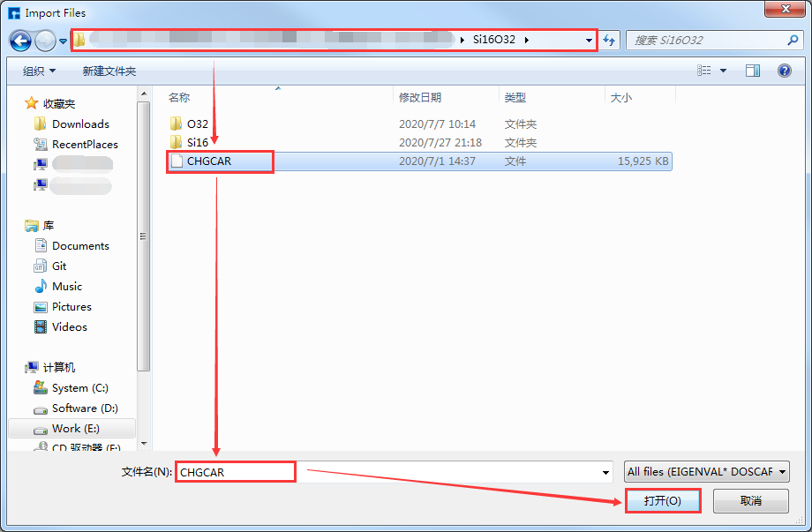Expand the address bar path dropdown

[589, 41]
